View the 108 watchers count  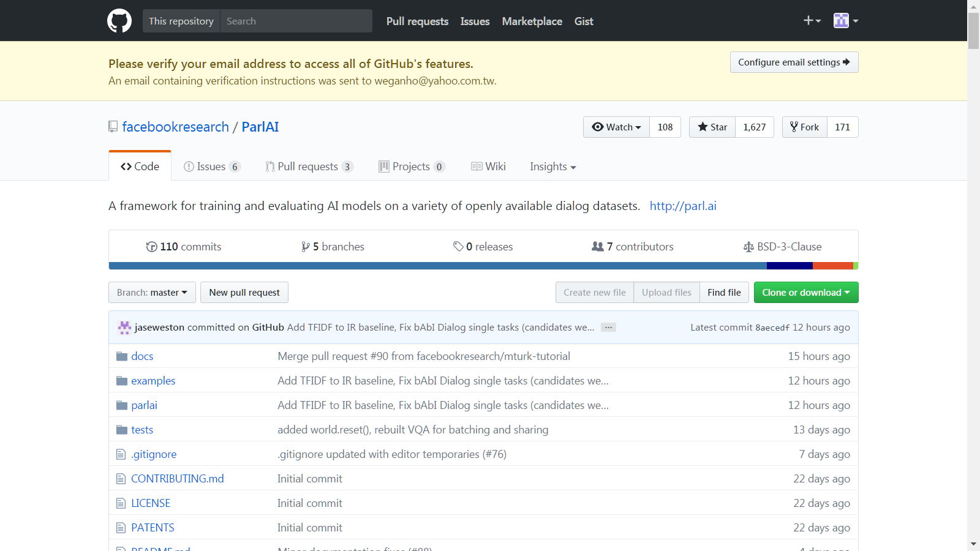[x=665, y=127]
